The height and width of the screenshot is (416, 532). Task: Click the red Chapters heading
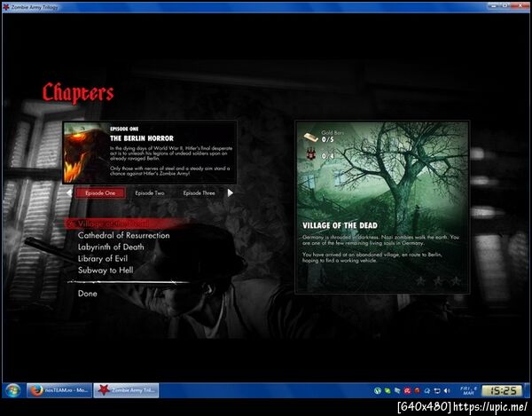coord(78,92)
